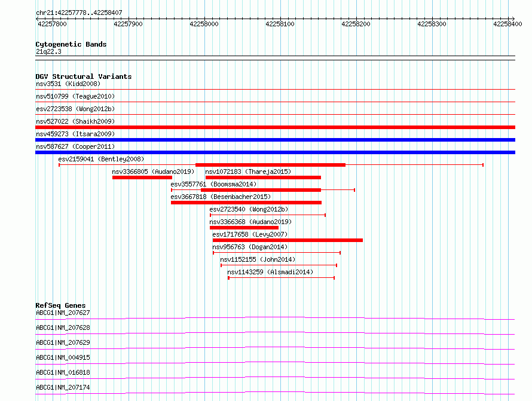
Task: Open variant esv2723540 (Wong2012b) label
Action: [x=249, y=209]
